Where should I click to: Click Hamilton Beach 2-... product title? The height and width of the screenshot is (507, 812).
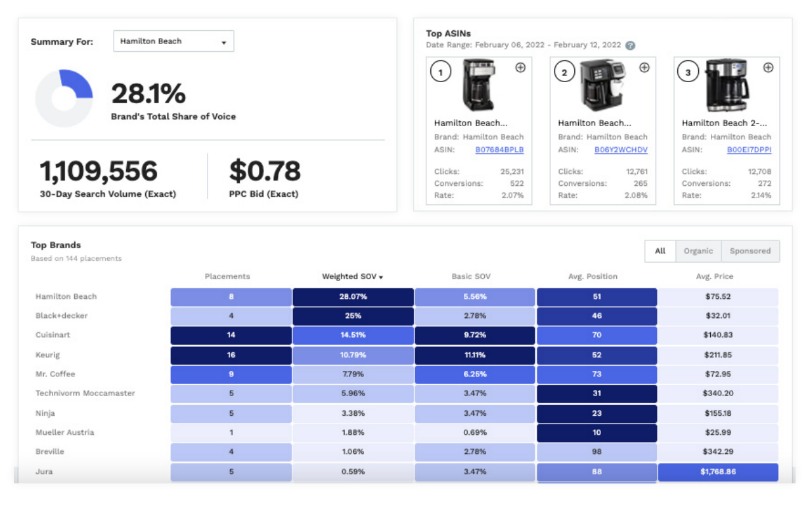pyautogui.click(x=725, y=123)
